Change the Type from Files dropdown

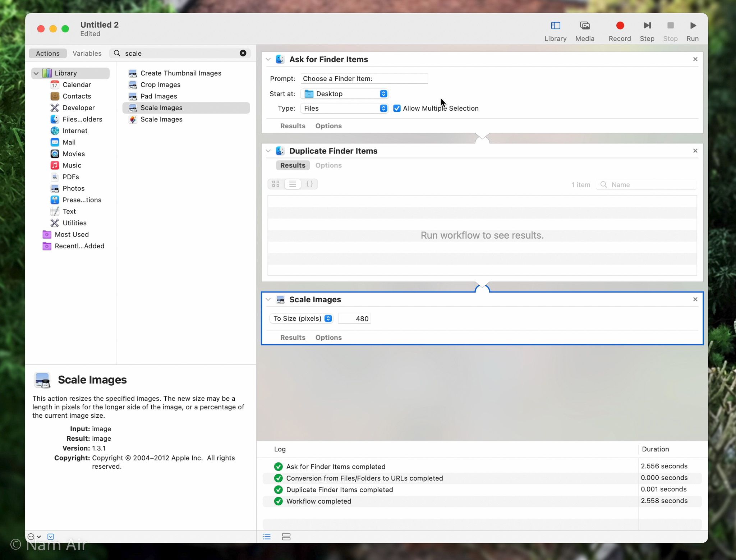(383, 108)
